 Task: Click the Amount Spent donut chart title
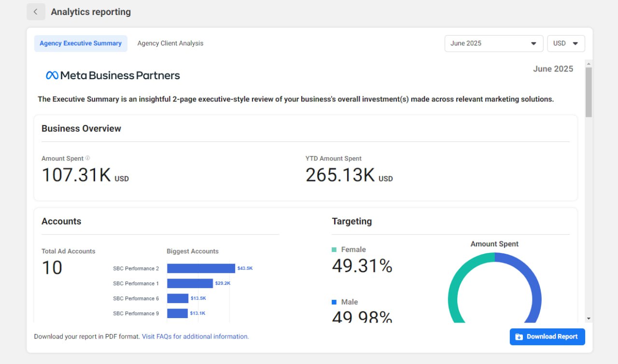494,244
